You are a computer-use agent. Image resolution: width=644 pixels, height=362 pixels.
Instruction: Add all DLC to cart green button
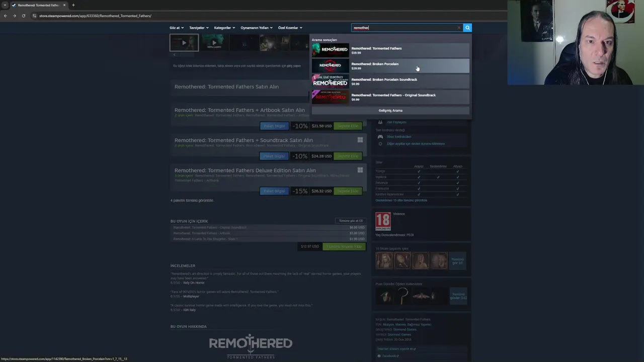pyautogui.click(x=344, y=246)
